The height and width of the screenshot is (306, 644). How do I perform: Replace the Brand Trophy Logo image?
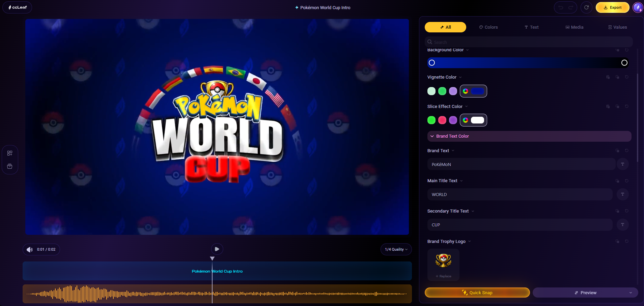(x=443, y=265)
